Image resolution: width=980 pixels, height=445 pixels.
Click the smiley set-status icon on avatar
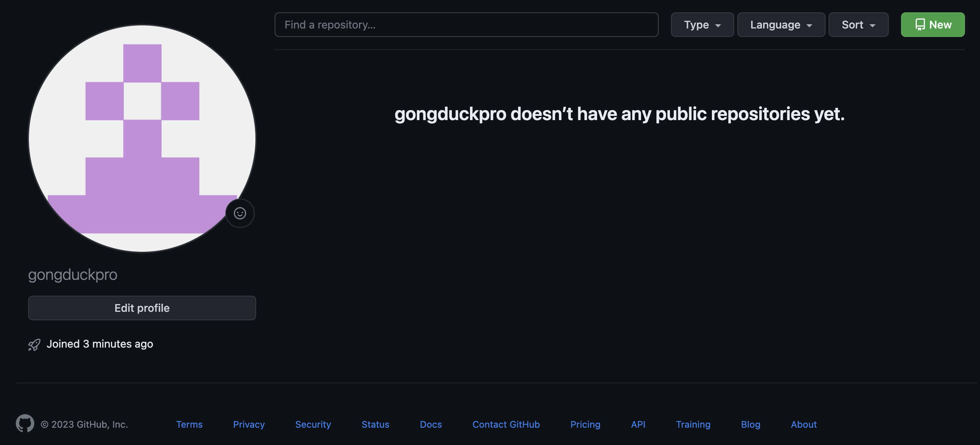coord(240,213)
